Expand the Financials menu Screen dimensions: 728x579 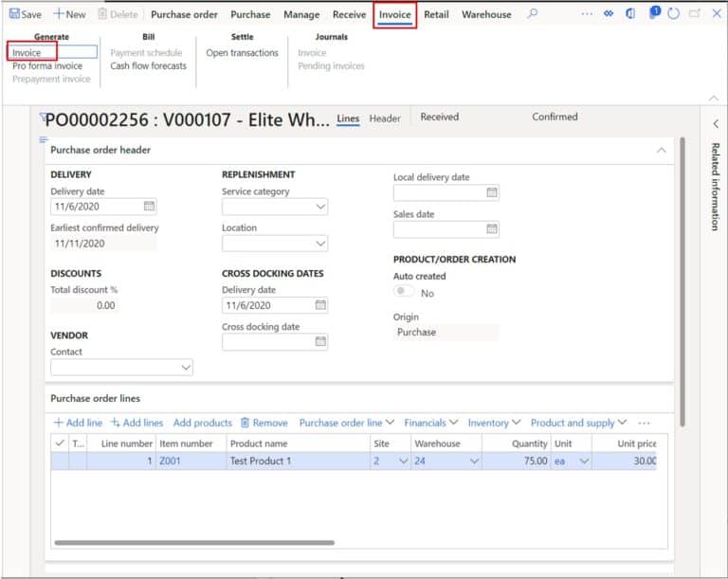(431, 423)
